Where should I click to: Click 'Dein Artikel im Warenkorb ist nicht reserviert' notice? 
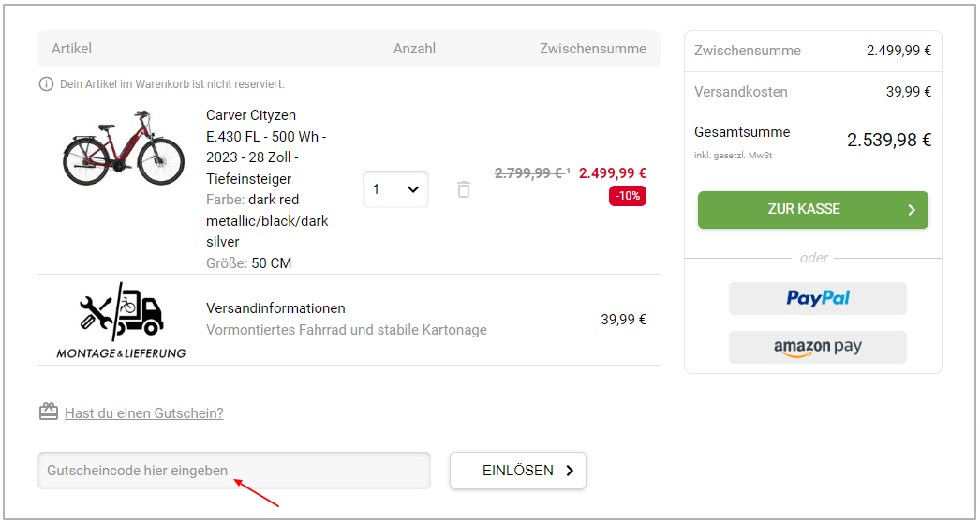click(171, 83)
